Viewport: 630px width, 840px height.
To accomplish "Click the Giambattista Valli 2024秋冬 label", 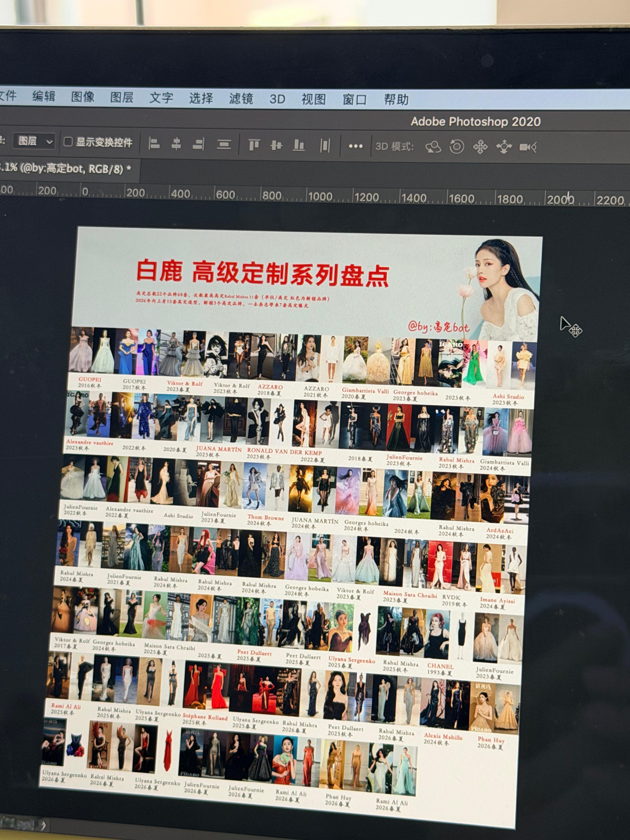I will pyautogui.click(x=504, y=465).
